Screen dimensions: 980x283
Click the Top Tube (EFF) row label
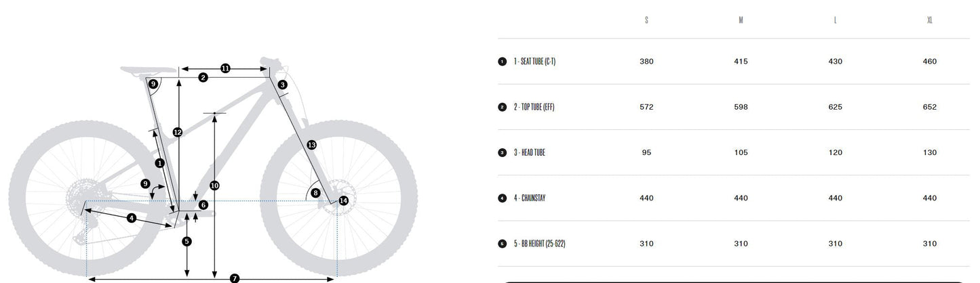[534, 107]
